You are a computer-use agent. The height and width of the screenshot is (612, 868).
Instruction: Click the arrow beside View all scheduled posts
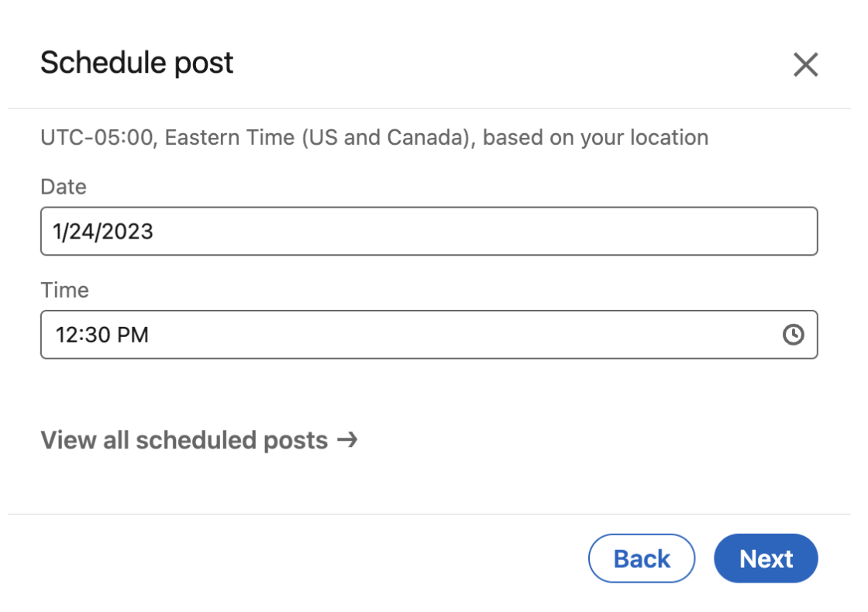[347, 440]
